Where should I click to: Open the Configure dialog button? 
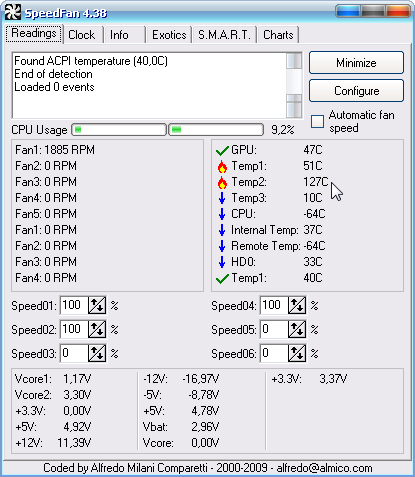tap(356, 91)
